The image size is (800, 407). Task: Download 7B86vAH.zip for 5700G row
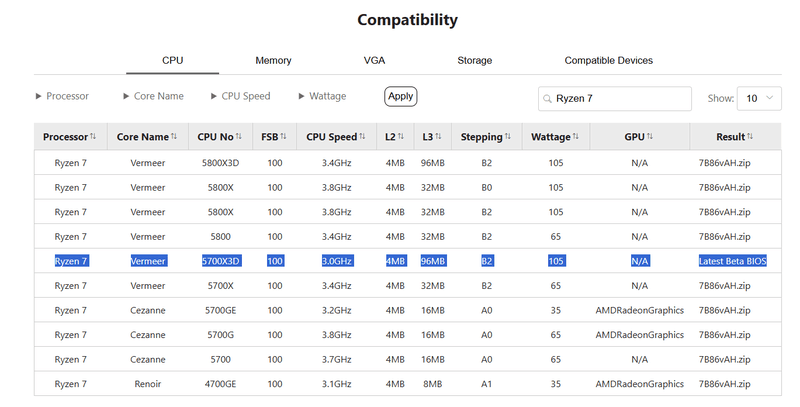tap(724, 335)
